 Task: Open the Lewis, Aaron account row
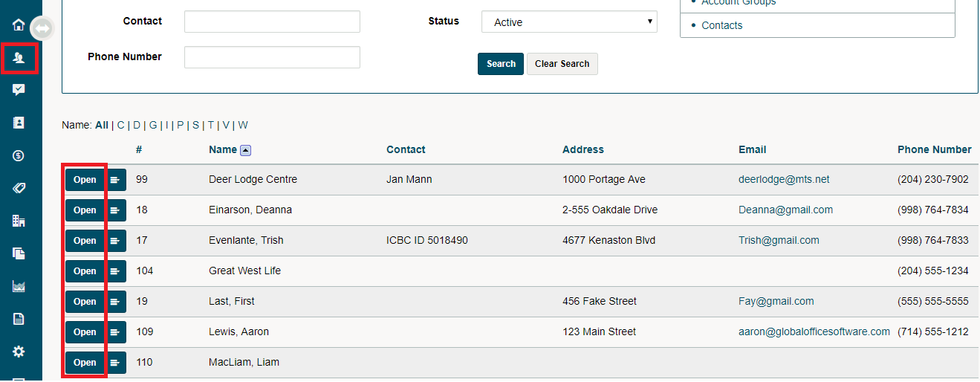click(x=85, y=332)
